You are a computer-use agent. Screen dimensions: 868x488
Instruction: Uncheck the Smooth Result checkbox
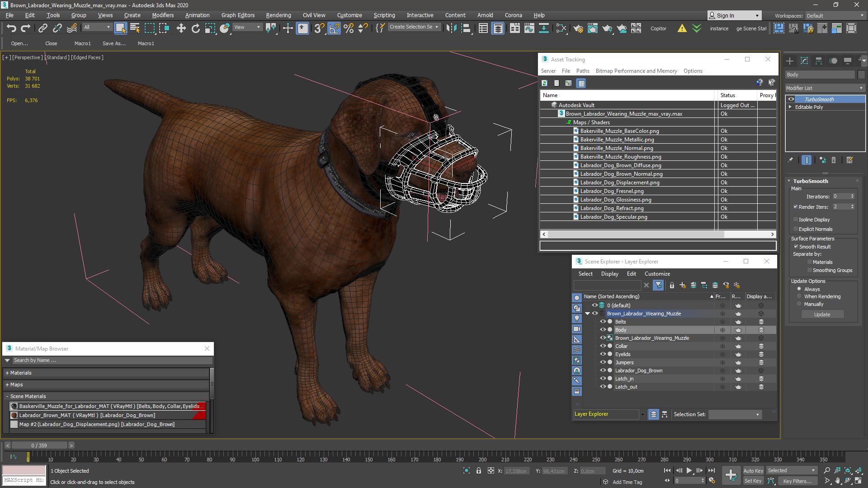796,247
